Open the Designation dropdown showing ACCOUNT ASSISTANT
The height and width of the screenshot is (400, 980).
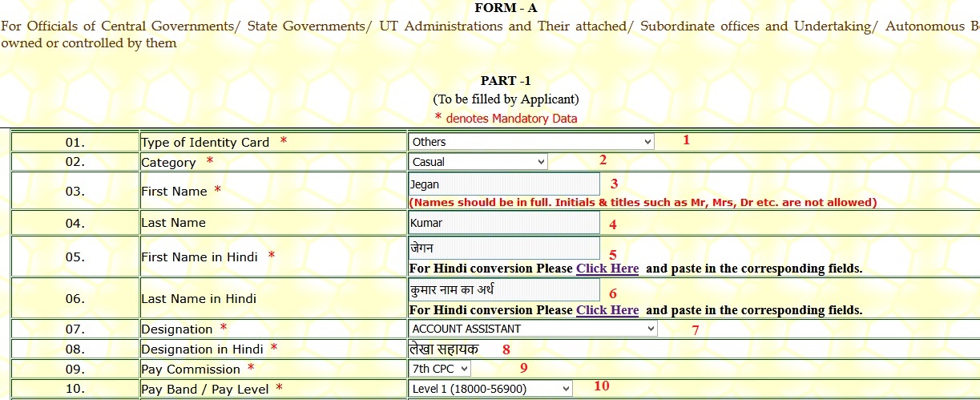click(x=532, y=329)
